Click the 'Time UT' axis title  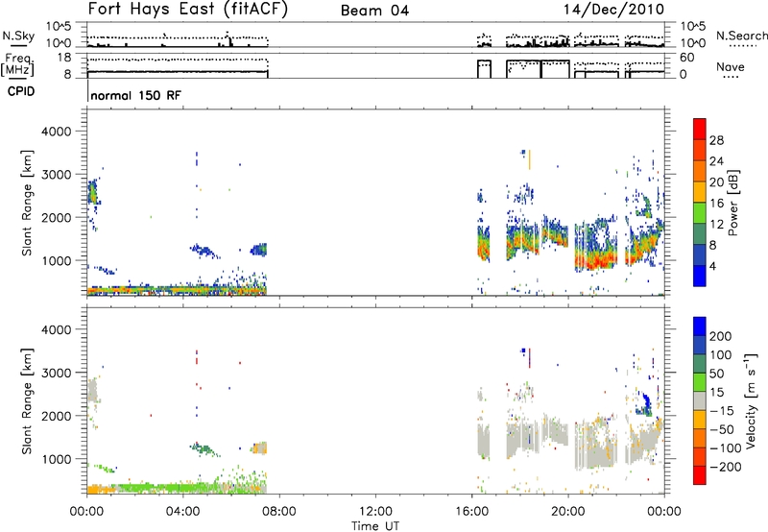pos(375,525)
